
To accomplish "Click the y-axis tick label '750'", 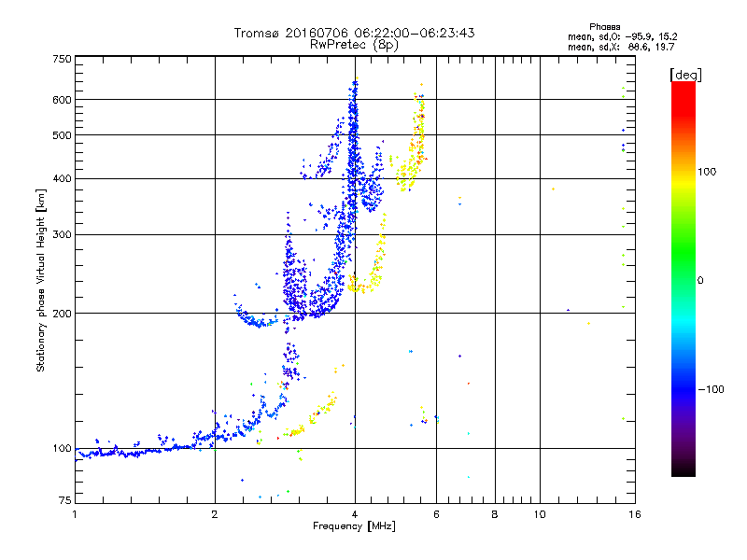I will tap(62, 59).
